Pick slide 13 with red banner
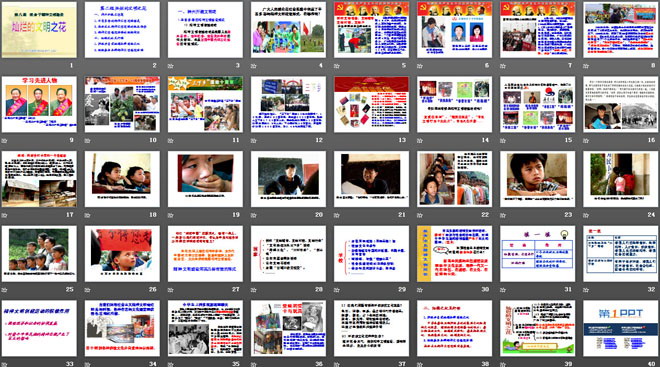Viewport: 660px width, 367px height. (371, 104)
